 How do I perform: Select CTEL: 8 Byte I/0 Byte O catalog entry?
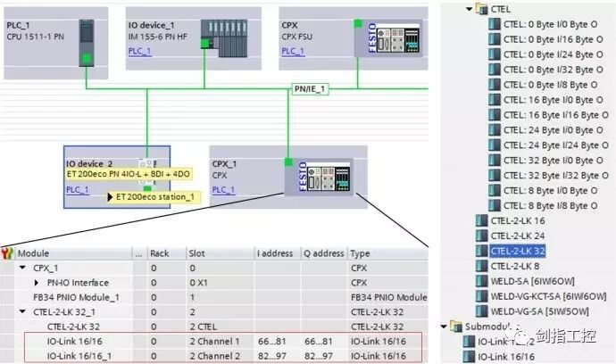[x=551, y=190]
